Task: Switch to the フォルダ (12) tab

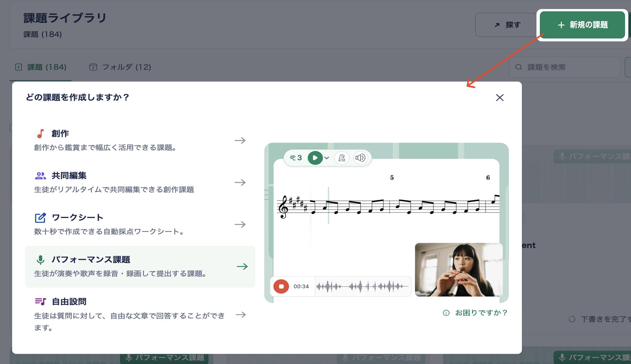Action: [120, 67]
